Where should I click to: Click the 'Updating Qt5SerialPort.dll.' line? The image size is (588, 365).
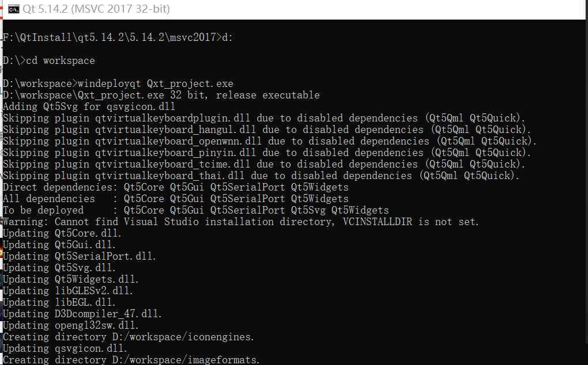pos(80,256)
